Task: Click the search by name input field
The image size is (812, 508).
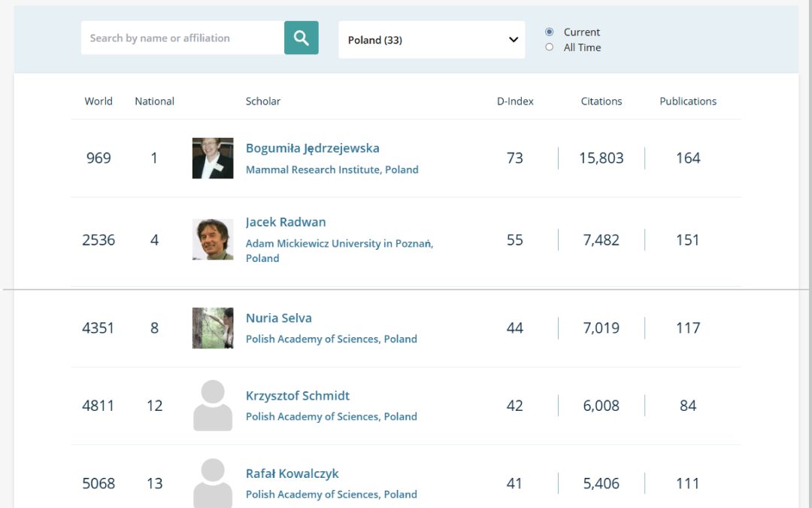Action: [x=180, y=38]
